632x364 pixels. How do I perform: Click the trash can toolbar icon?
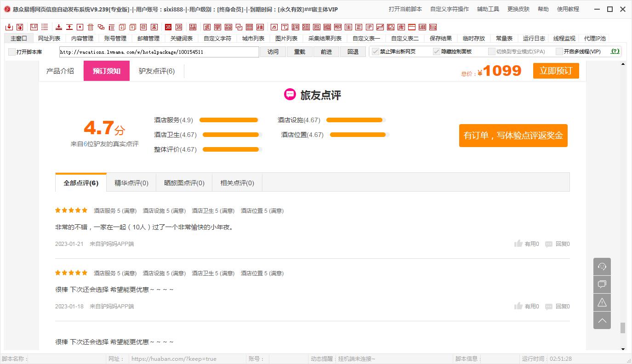pos(90,27)
